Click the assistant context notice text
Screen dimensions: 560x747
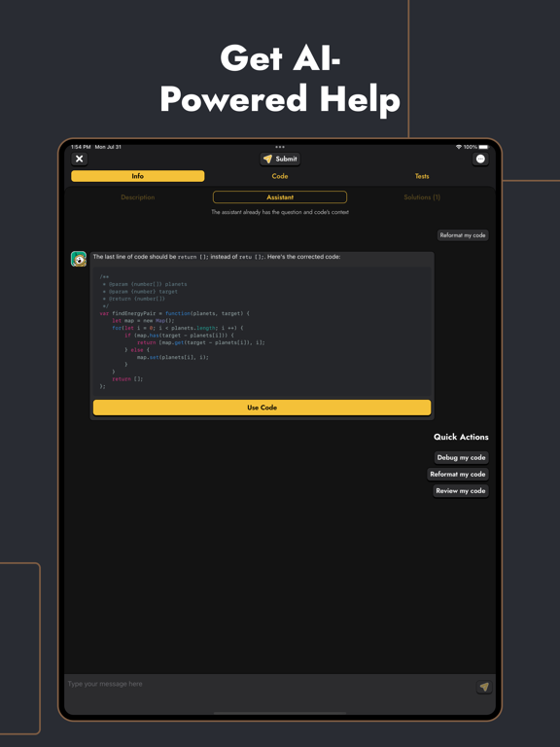click(280, 212)
